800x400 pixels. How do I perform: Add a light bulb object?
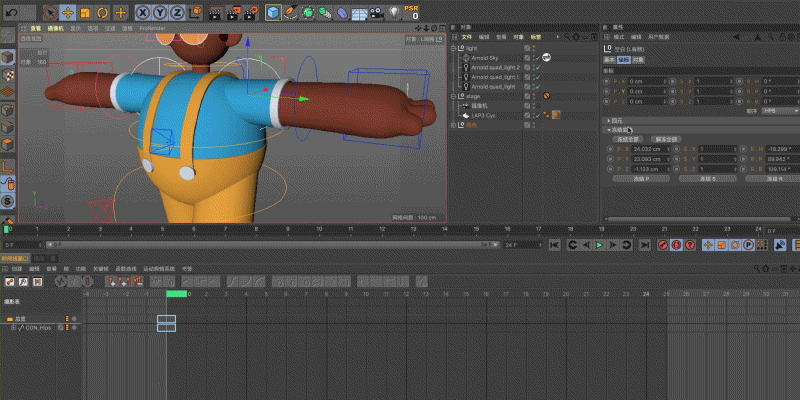point(394,12)
